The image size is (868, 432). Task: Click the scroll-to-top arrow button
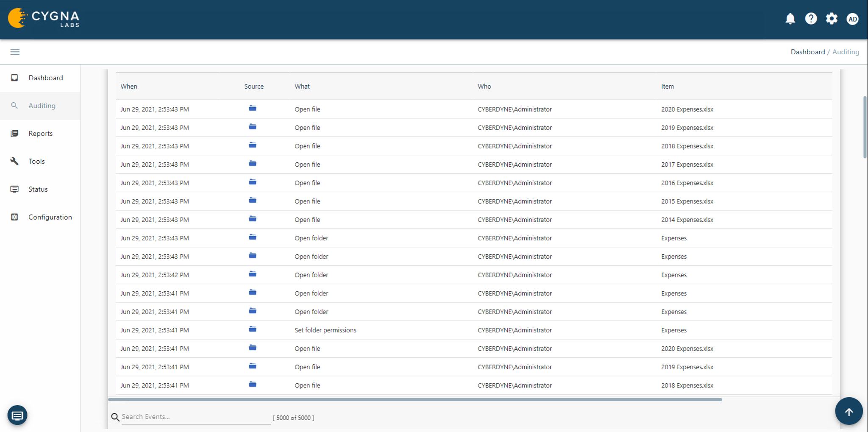(849, 411)
